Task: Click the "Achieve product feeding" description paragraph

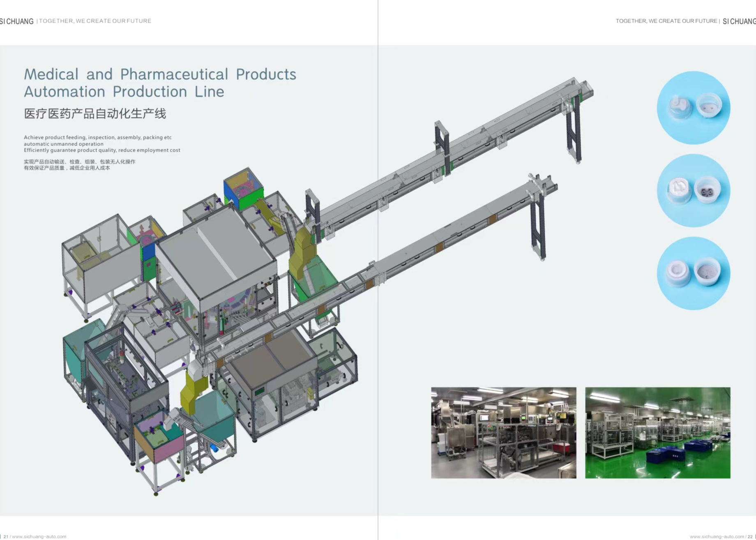Action: tap(102, 144)
